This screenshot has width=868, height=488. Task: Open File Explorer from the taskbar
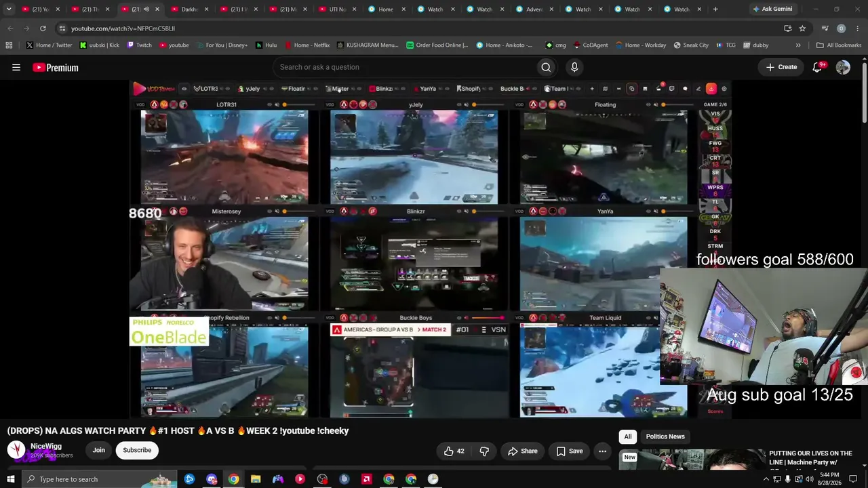click(x=256, y=479)
